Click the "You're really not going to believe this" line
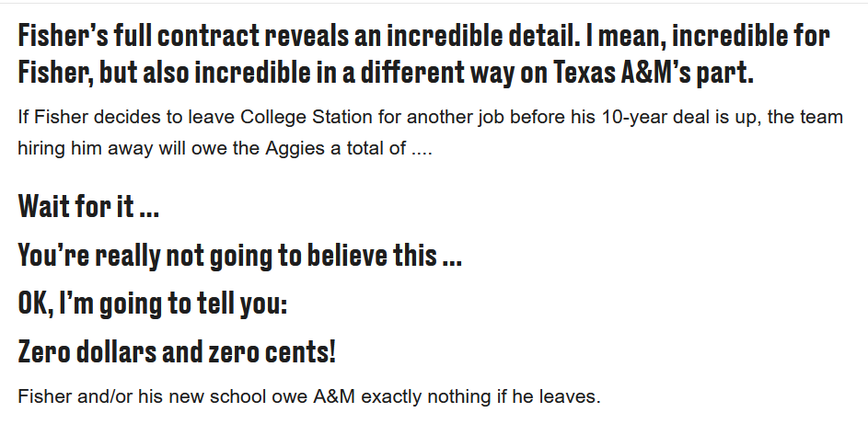 coord(239,255)
